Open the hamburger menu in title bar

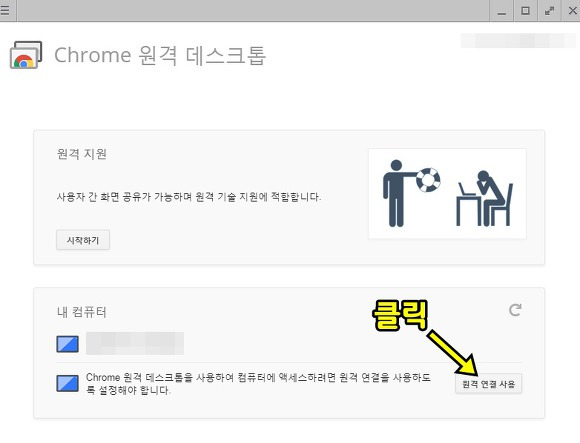click(5, 10)
